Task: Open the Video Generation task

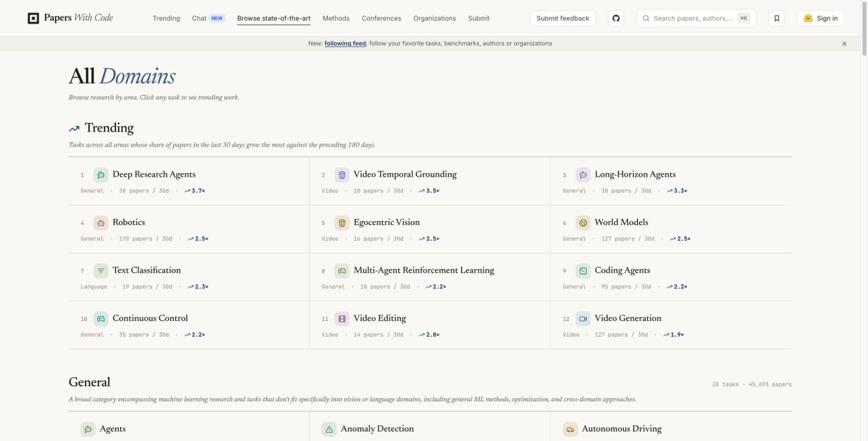Action: [x=628, y=318]
